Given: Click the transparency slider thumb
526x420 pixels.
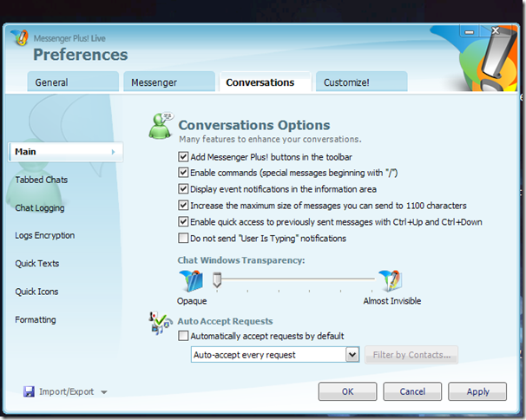Looking at the screenshot, I should pos(217,280).
